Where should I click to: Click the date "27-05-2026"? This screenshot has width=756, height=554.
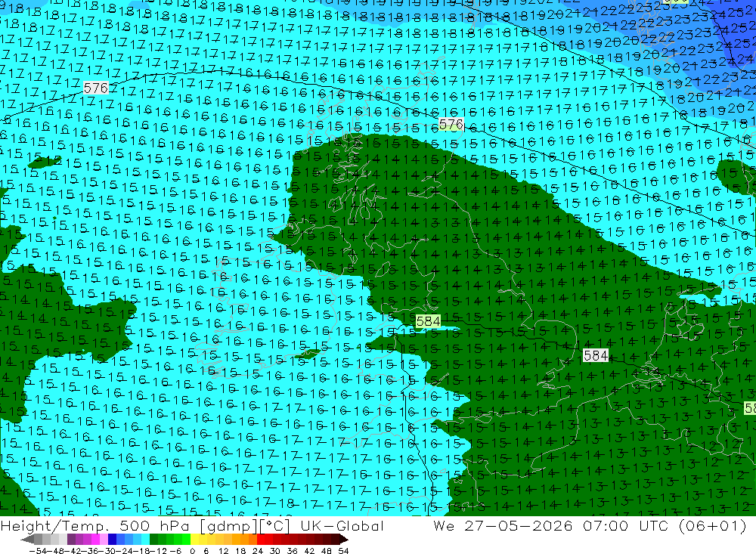519,526
